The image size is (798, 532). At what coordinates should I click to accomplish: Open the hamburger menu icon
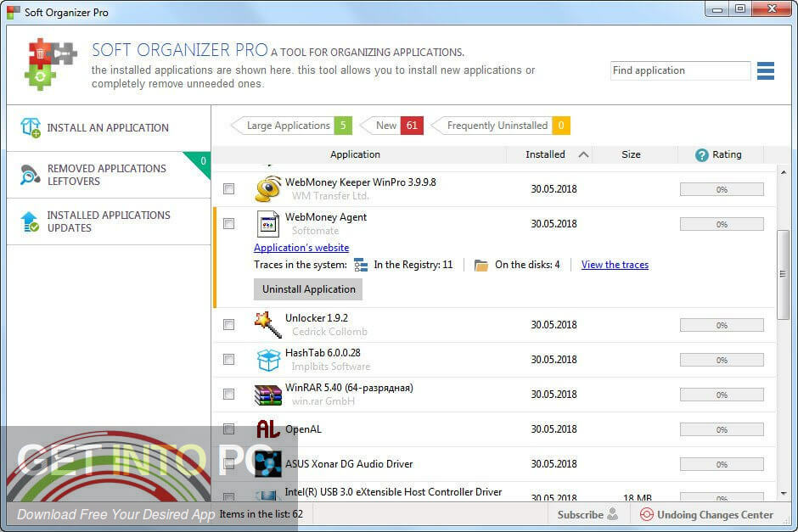(766, 70)
